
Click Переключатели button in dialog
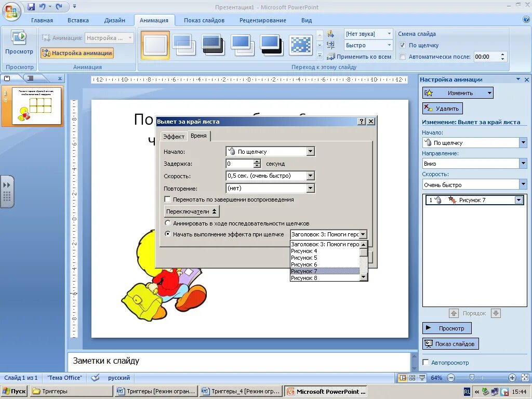click(192, 211)
